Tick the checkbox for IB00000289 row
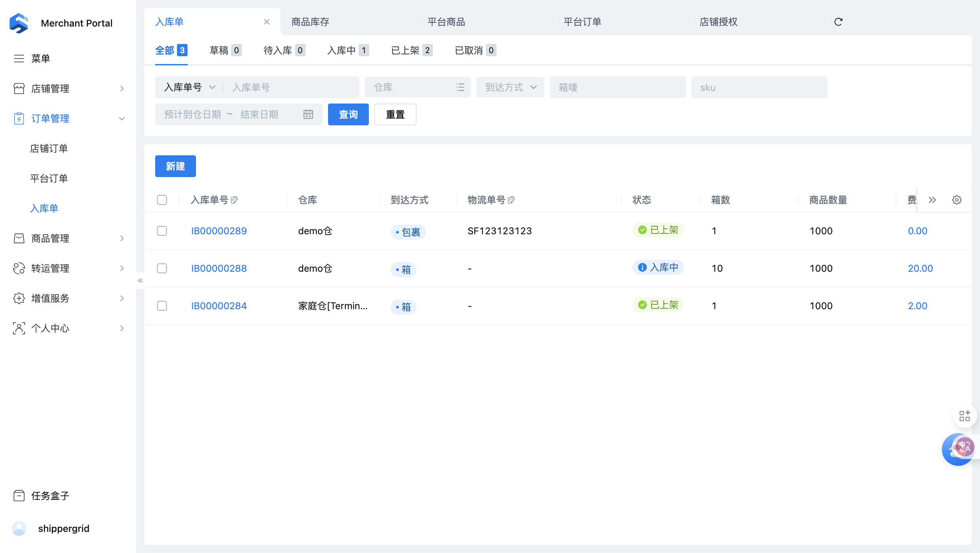Image resolution: width=980 pixels, height=553 pixels. (162, 231)
